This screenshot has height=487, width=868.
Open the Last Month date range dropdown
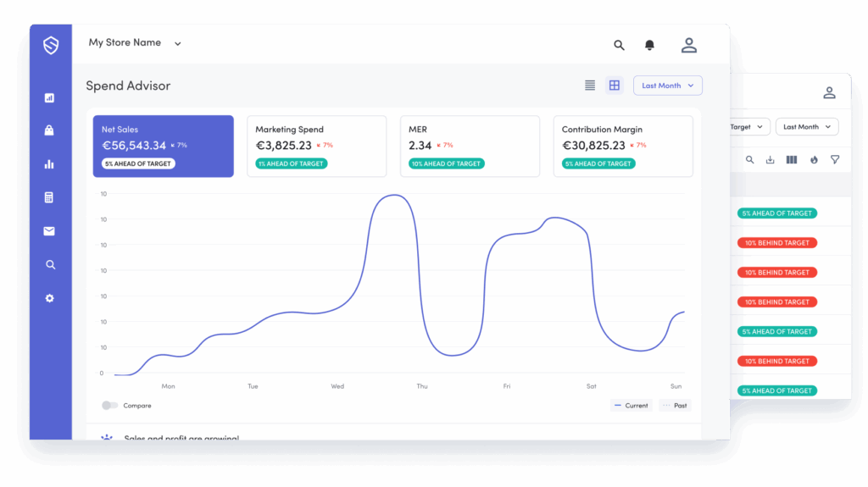pos(667,86)
